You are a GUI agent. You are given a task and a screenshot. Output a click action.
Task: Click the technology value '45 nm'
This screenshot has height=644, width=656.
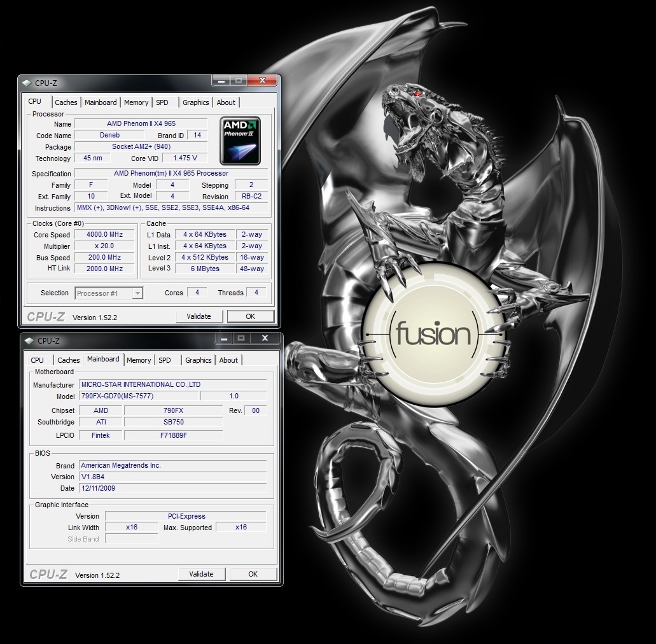coord(92,158)
